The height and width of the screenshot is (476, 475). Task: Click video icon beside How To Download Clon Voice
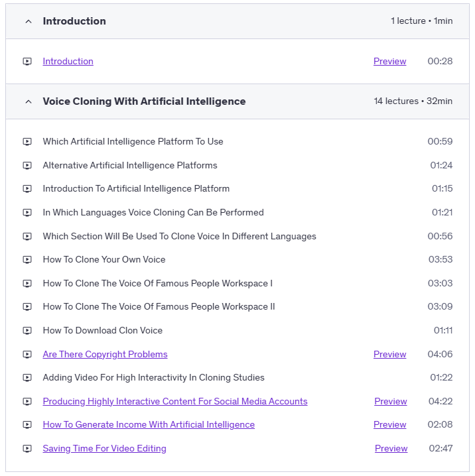coord(27,331)
